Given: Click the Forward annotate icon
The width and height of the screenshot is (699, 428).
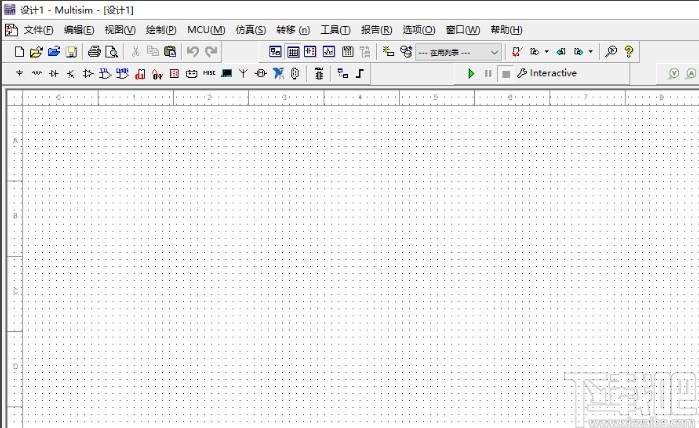Looking at the screenshot, I should point(579,52).
